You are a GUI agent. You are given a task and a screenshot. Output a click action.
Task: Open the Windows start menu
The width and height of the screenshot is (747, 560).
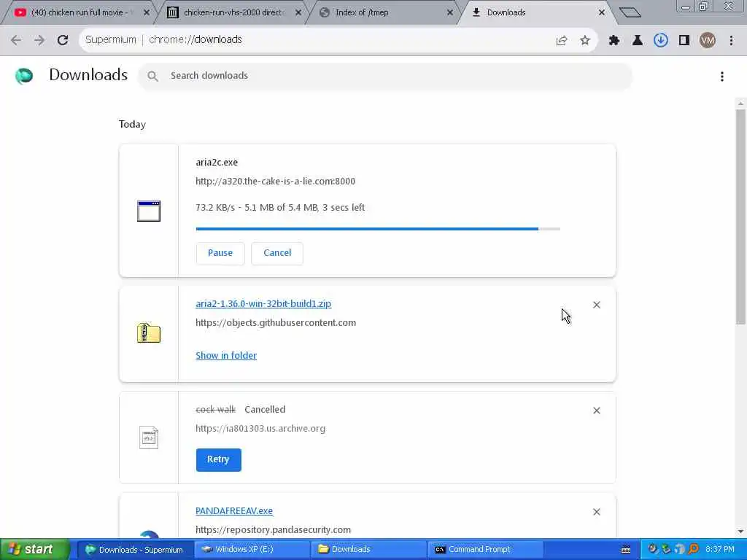click(x=35, y=549)
